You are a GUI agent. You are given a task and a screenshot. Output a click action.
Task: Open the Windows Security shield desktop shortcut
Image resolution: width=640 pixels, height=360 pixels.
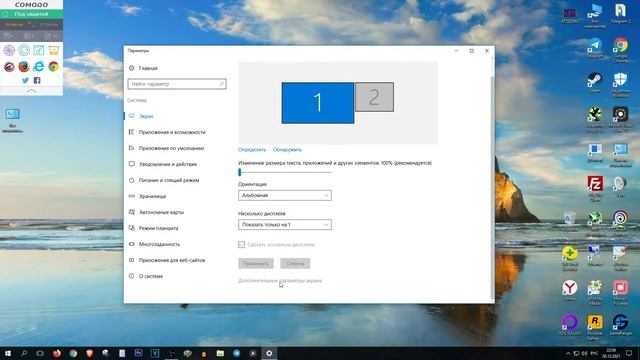620,83
